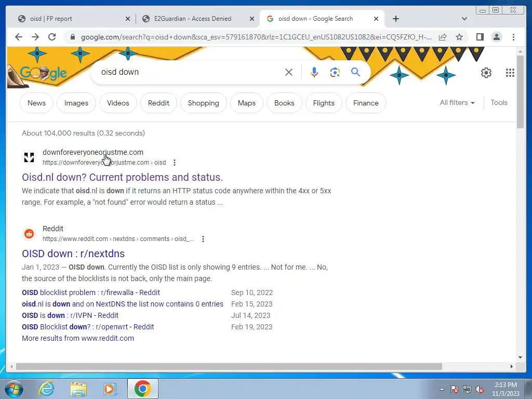Click the Google search input field
The width and height of the screenshot is (532, 399).
tap(190, 72)
